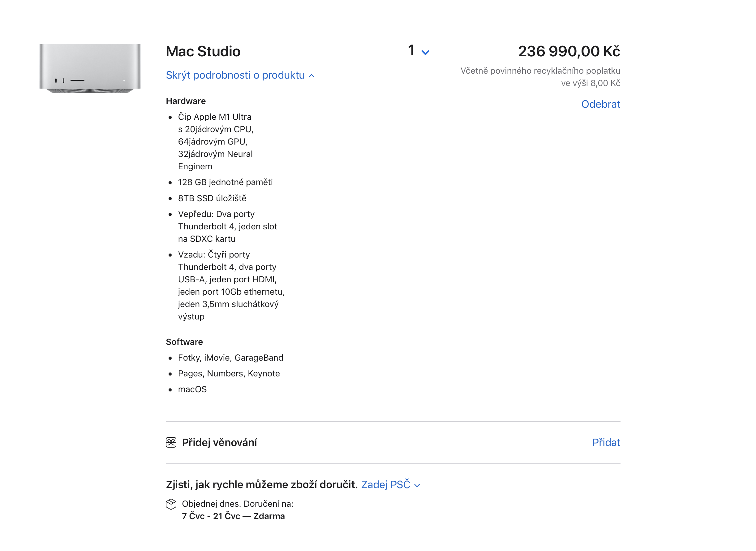Click the Hardware section heading

(x=185, y=101)
